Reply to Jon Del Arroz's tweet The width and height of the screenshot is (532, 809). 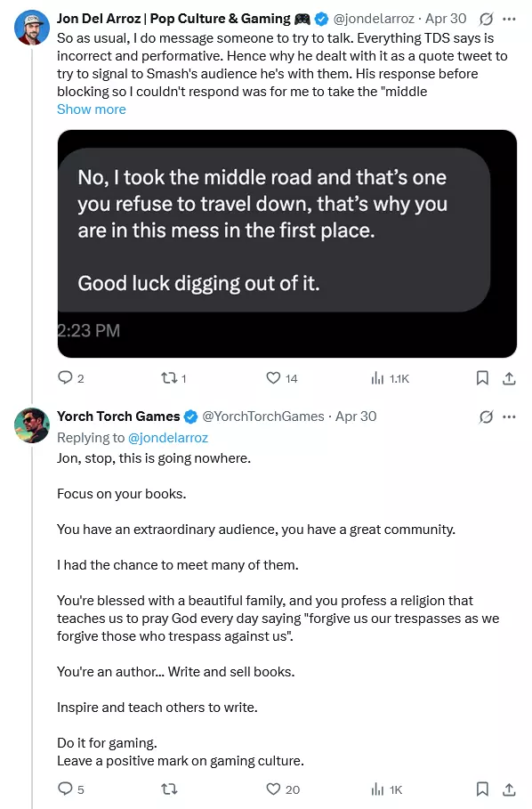pos(70,378)
